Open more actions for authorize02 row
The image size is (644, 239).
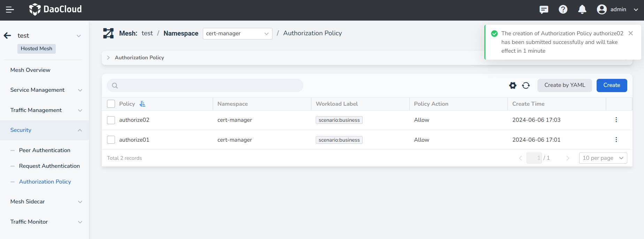[616, 120]
